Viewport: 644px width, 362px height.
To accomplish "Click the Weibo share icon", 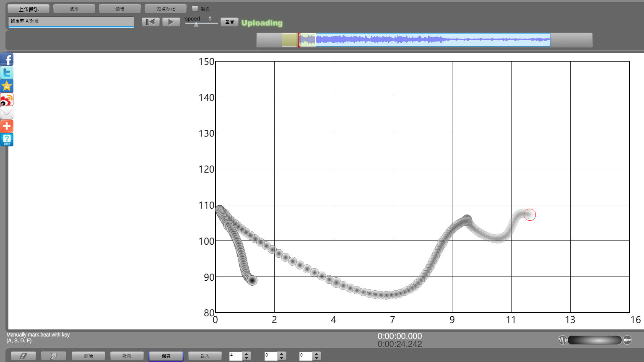I will pos(7,100).
